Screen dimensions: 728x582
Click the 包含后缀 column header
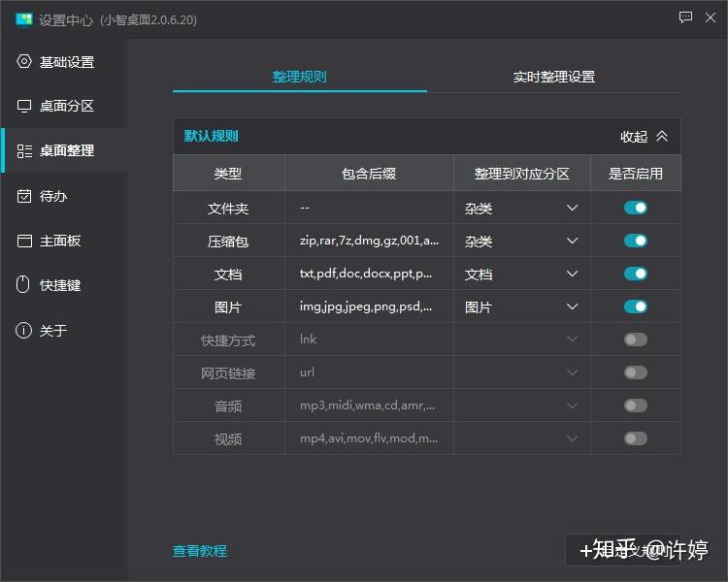coord(369,174)
